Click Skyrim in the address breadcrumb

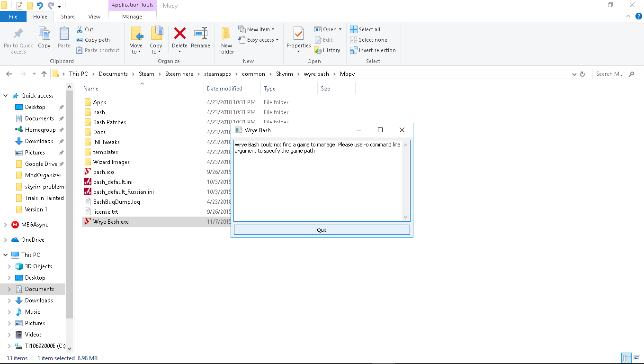click(x=285, y=74)
